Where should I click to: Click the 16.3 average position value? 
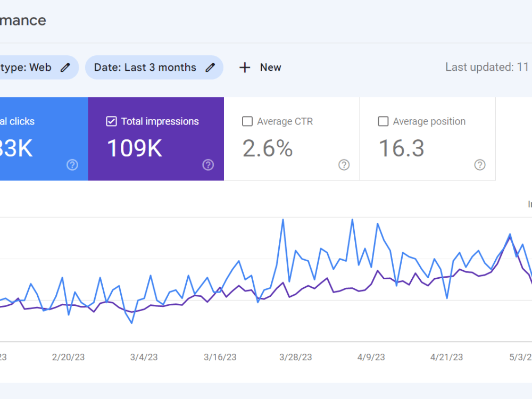pyautogui.click(x=401, y=148)
